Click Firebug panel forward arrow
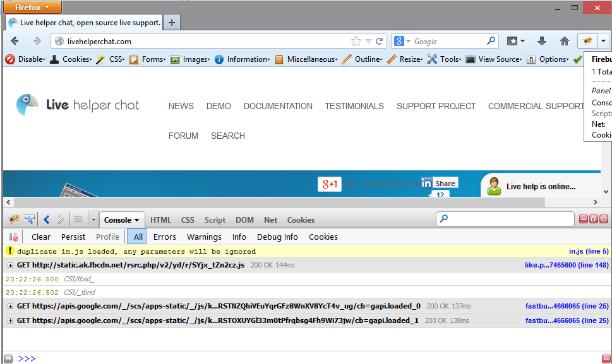The height and width of the screenshot is (364, 612). (61, 220)
